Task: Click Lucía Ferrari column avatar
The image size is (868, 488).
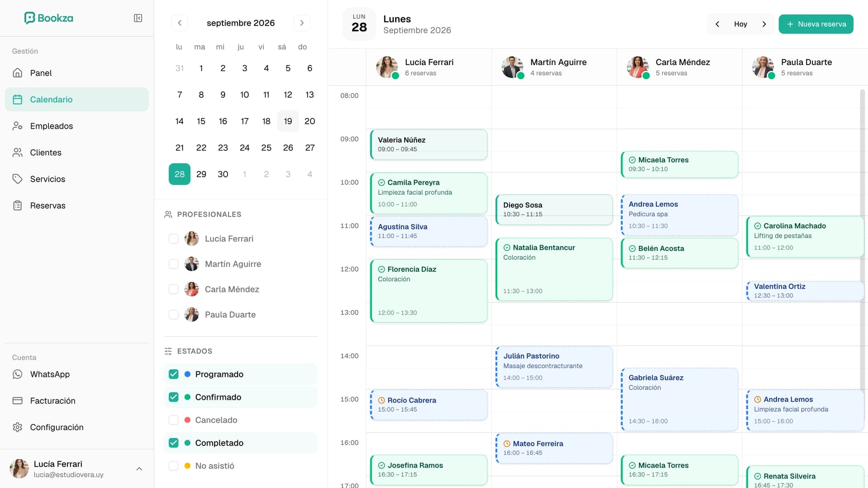Action: click(387, 67)
